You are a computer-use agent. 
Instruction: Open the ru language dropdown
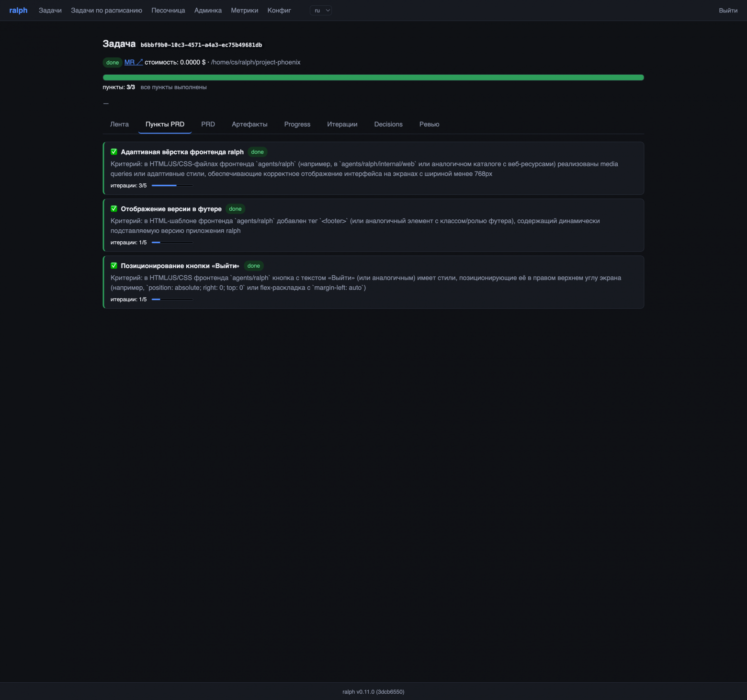tap(321, 11)
